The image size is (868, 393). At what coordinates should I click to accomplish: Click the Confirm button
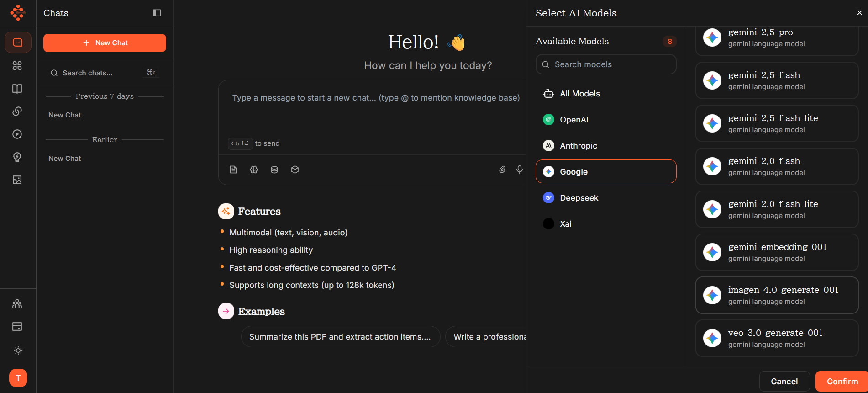(x=842, y=382)
